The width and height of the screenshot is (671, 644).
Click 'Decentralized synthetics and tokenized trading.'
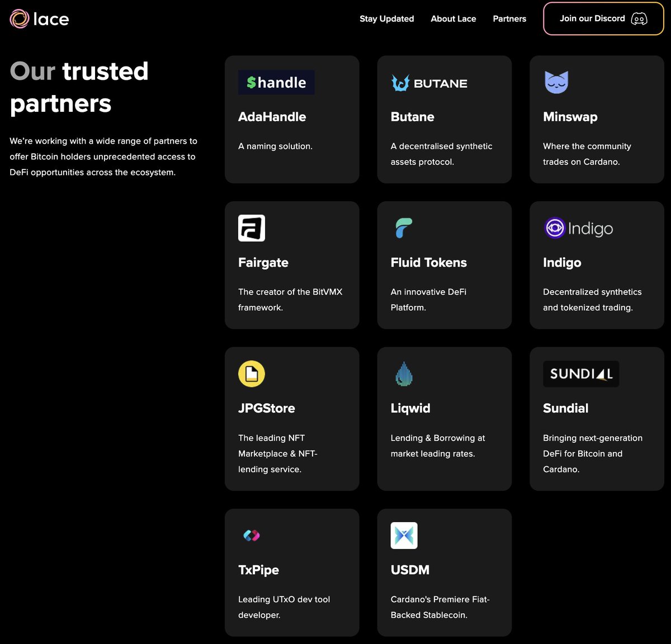point(592,300)
